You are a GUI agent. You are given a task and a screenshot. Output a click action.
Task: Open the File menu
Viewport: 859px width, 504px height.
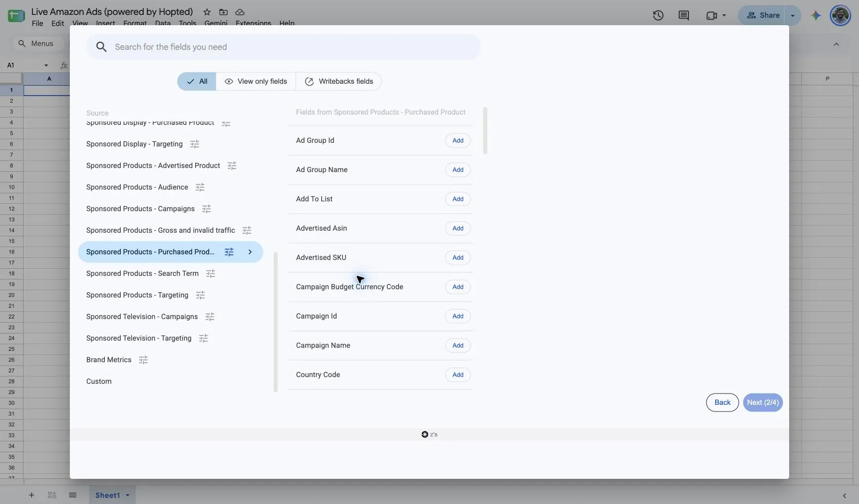pyautogui.click(x=38, y=23)
